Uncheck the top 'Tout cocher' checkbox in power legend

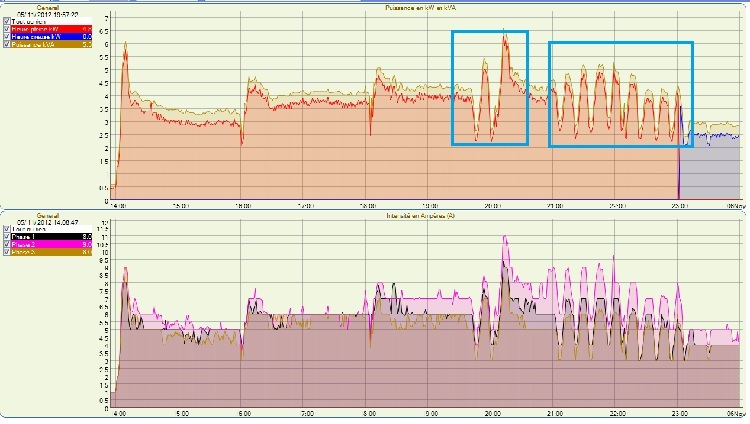pyautogui.click(x=7, y=21)
